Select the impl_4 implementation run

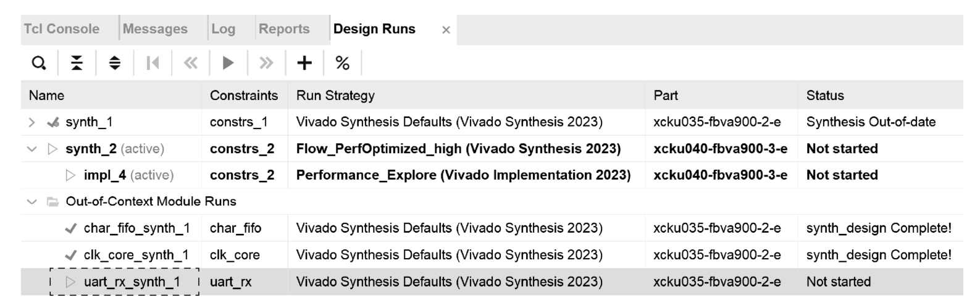pos(104,175)
